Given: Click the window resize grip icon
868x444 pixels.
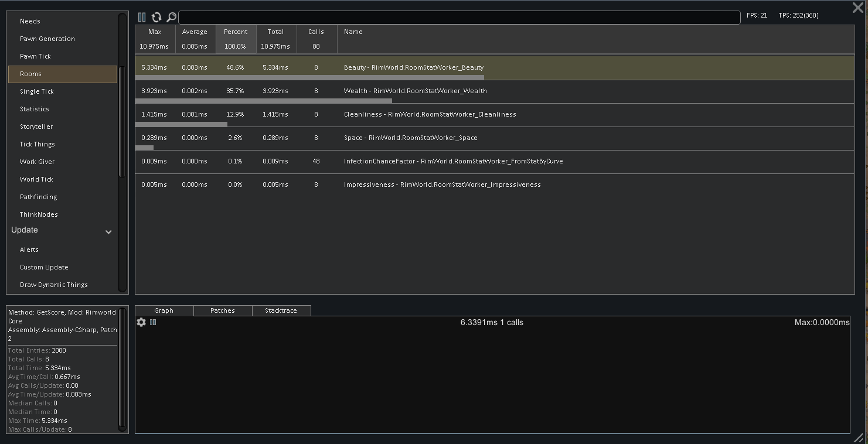Looking at the screenshot, I should (858, 437).
